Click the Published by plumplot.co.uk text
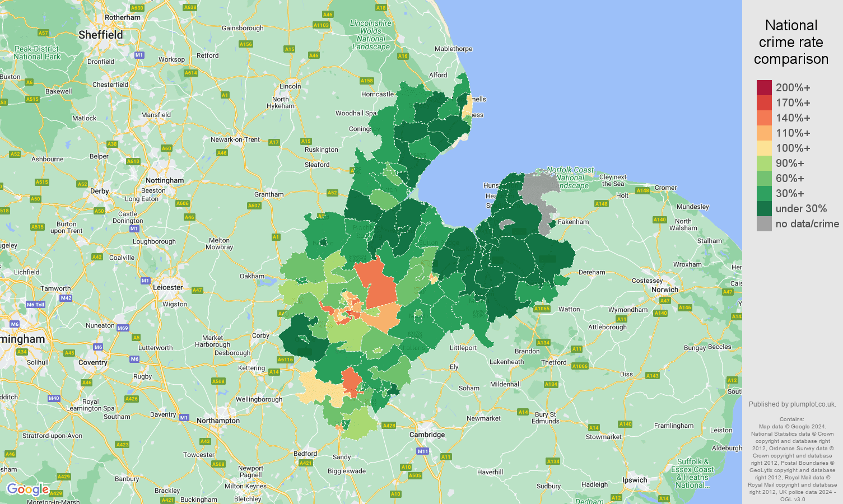Viewport: 843px width, 504px height. tap(792, 404)
